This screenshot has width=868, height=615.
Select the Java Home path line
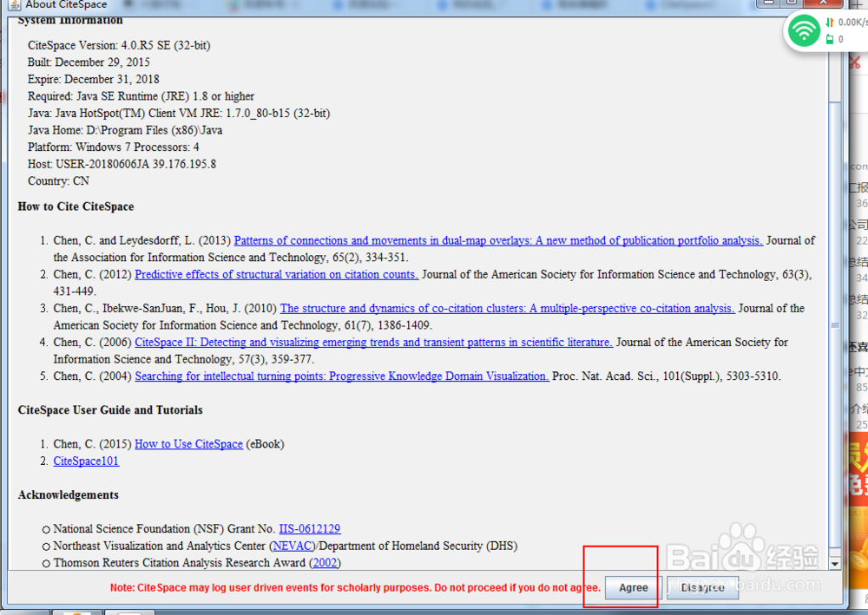tap(125, 130)
